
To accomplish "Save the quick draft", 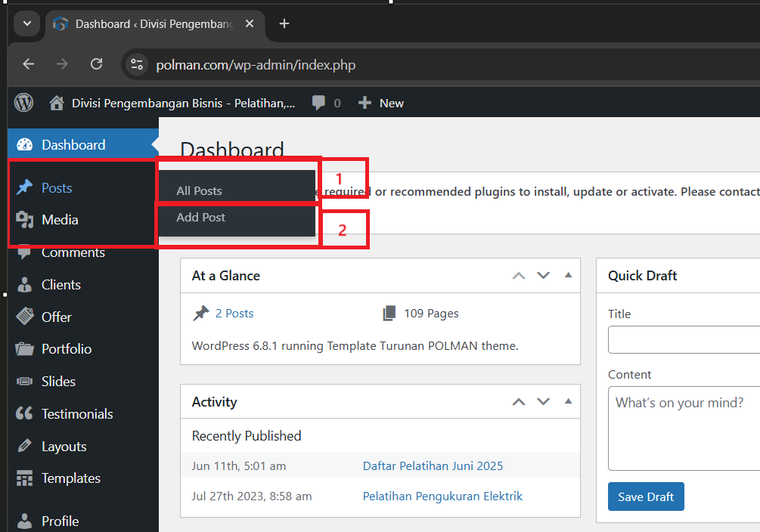I will pos(646,496).
